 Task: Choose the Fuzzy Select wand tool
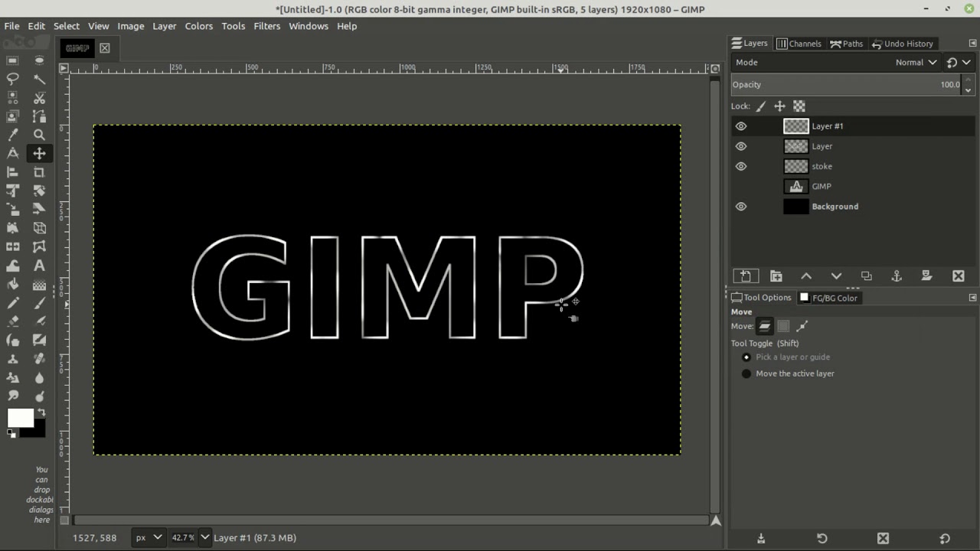point(39,79)
